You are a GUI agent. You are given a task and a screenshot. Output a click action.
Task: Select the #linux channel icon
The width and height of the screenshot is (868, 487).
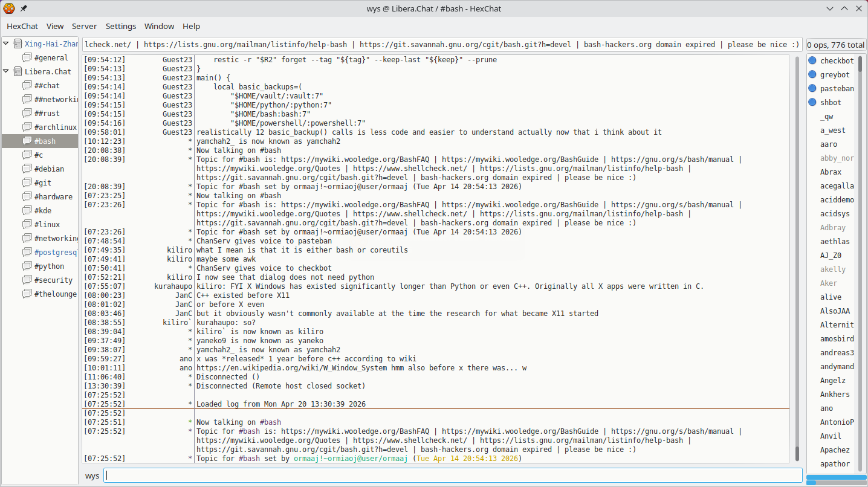coord(27,224)
